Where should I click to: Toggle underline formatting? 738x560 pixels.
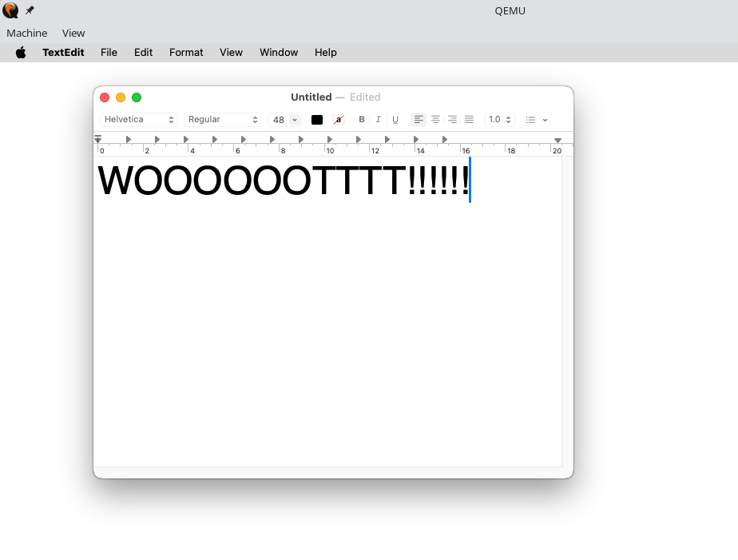click(395, 120)
